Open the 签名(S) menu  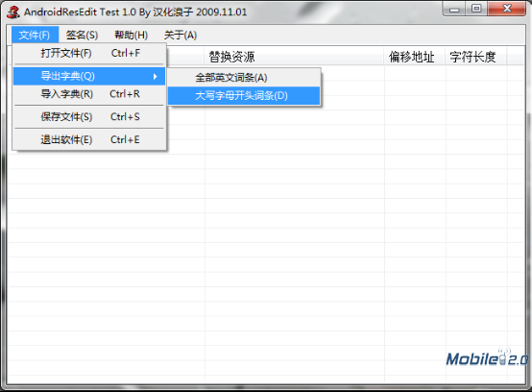click(x=82, y=35)
